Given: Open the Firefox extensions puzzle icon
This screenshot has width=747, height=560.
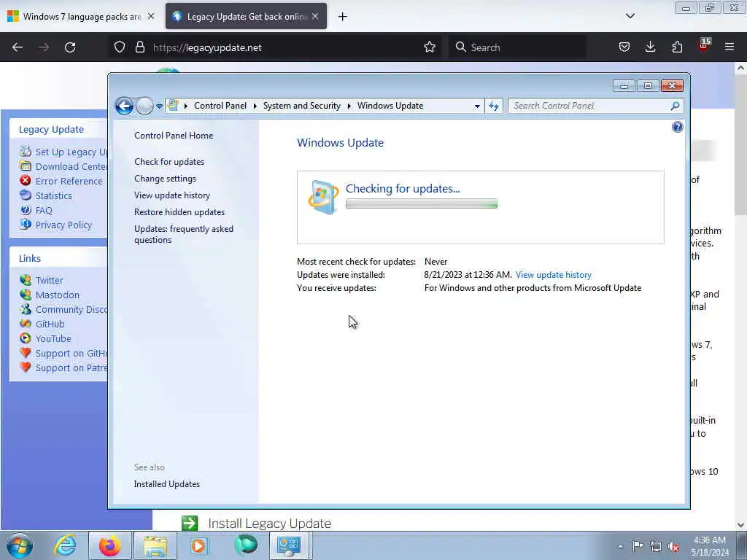Looking at the screenshot, I should [x=677, y=47].
